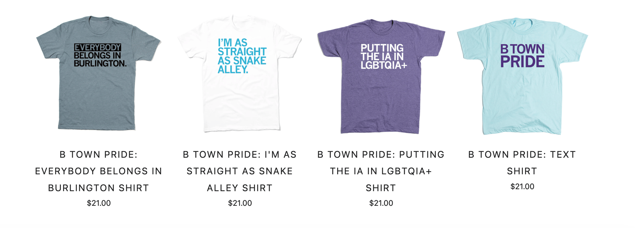Open Everybody Belongs in Burlington Shirt title link
The height and width of the screenshot is (228, 644).
tap(99, 171)
